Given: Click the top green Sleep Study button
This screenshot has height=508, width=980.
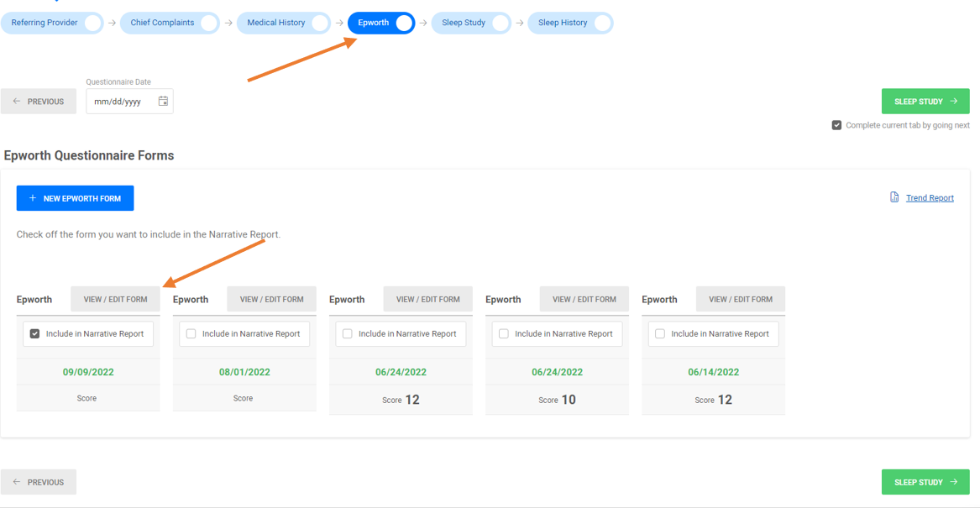Looking at the screenshot, I should 925,102.
